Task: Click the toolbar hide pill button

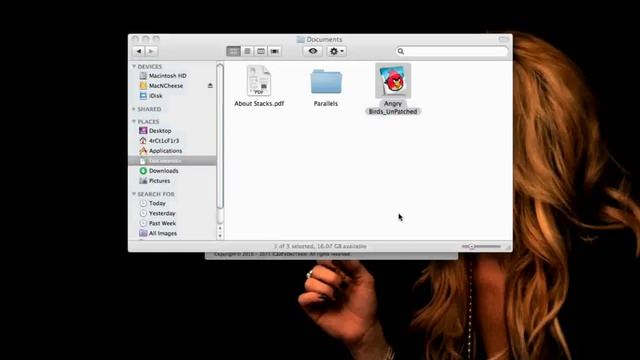Action: [x=504, y=39]
